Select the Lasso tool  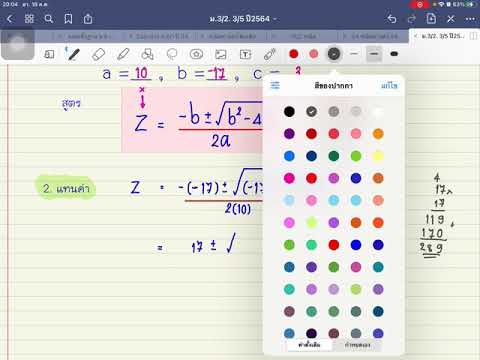(x=172, y=54)
